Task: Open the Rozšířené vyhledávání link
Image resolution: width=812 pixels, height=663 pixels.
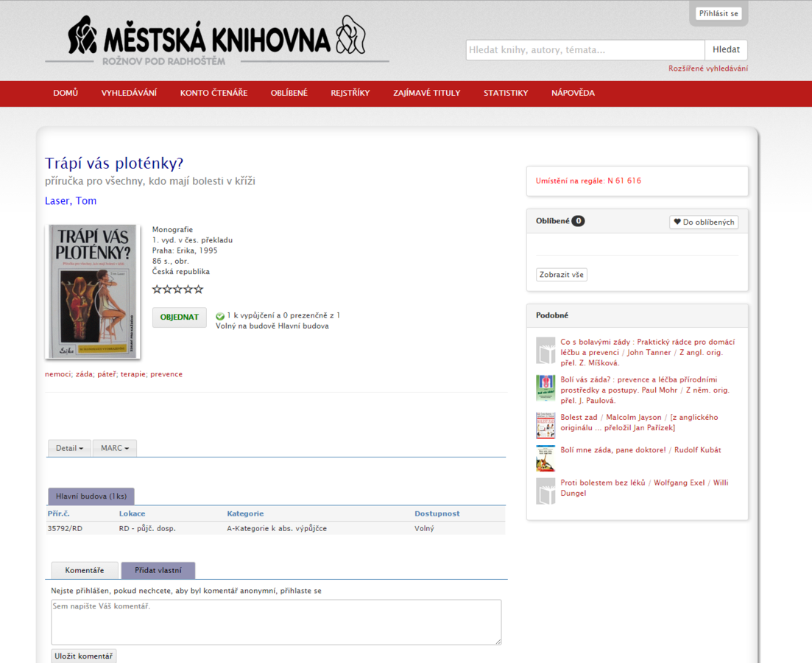Action: [x=708, y=69]
